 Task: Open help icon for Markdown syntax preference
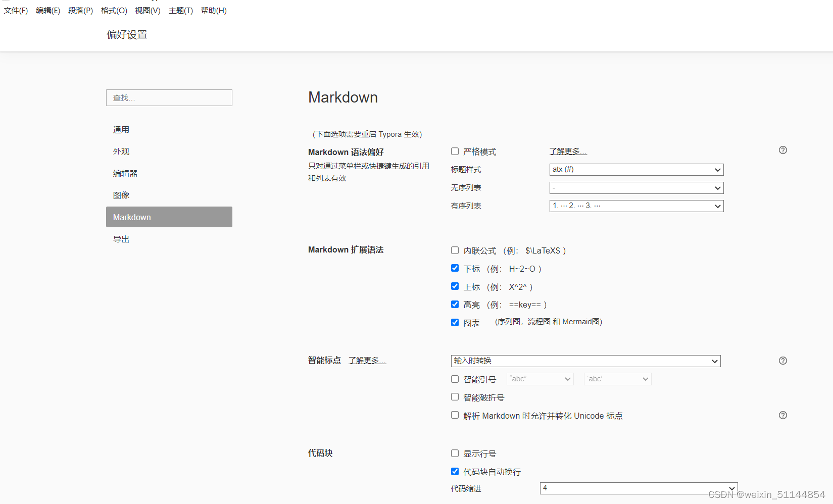coord(783,150)
